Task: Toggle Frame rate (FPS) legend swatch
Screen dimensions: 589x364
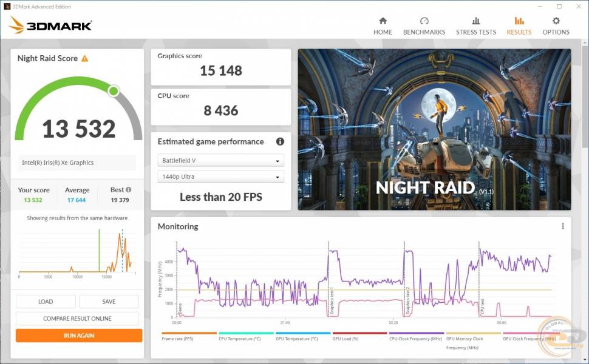Action: 189,333
